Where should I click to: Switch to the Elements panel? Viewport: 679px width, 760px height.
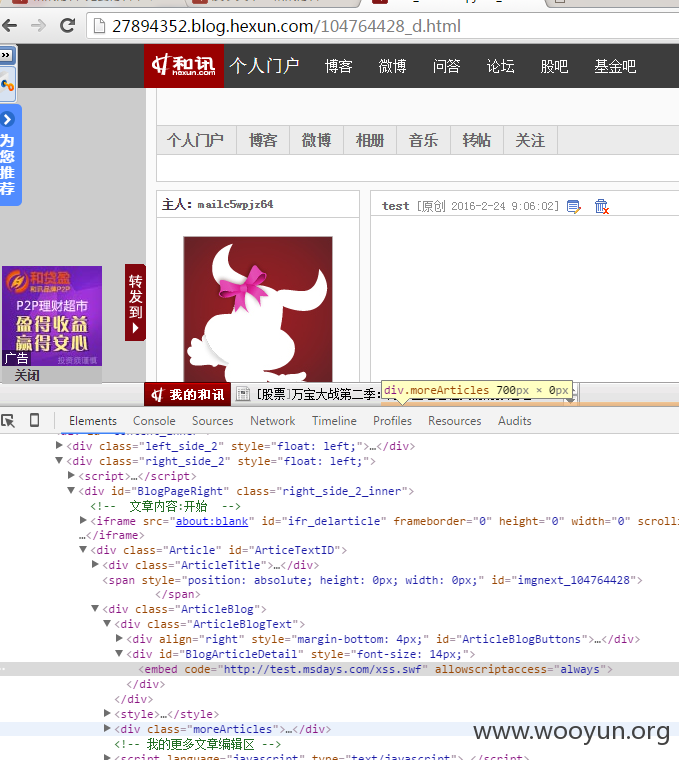pyautogui.click(x=93, y=421)
